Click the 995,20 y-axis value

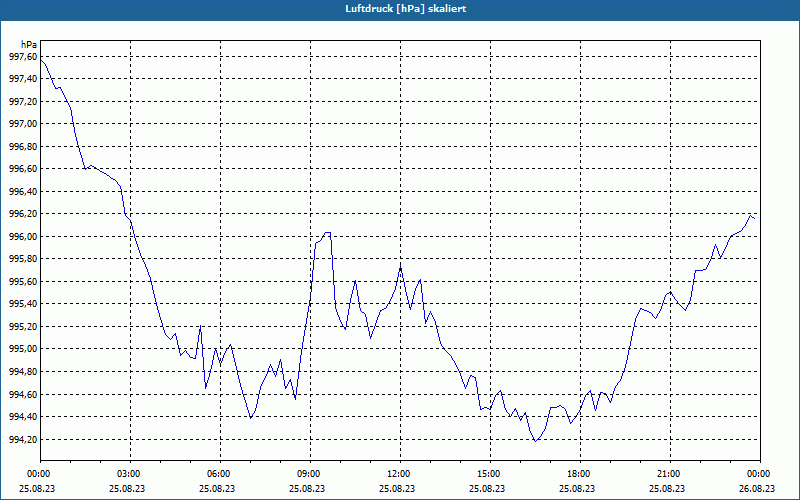[x=23, y=327]
